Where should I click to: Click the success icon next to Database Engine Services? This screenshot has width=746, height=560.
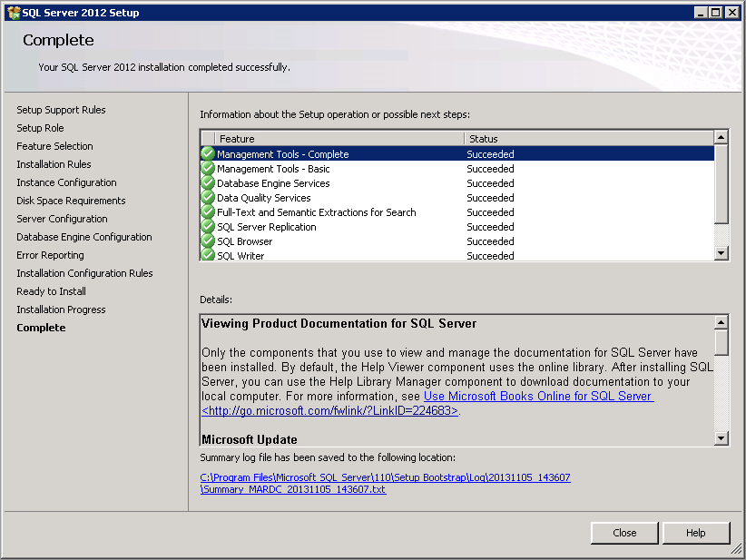(x=208, y=183)
